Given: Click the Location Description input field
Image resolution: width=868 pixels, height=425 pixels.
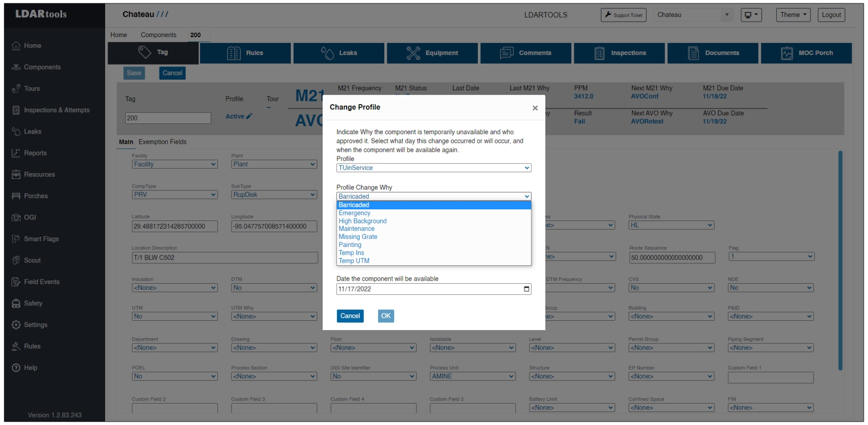Looking at the screenshot, I should tap(225, 258).
